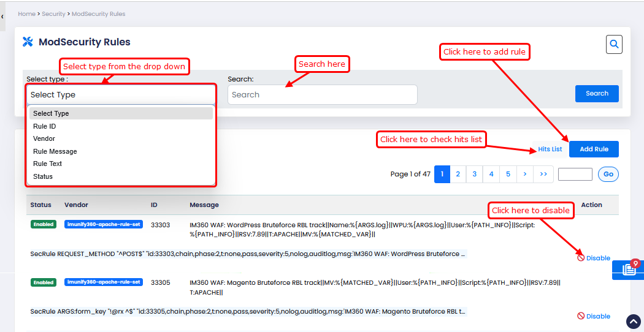The height and width of the screenshot is (332, 644).
Task: Go to page 3 of results
Action: [475, 174]
